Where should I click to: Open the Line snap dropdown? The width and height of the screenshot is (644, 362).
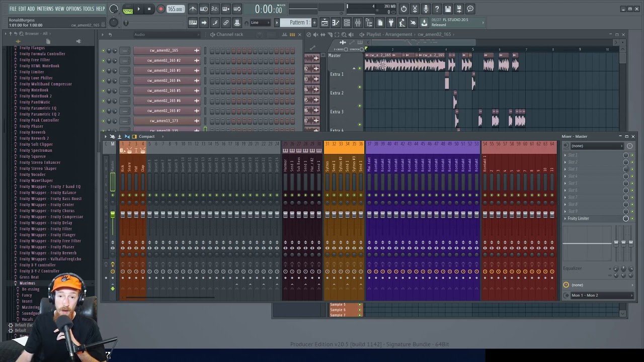click(x=260, y=23)
